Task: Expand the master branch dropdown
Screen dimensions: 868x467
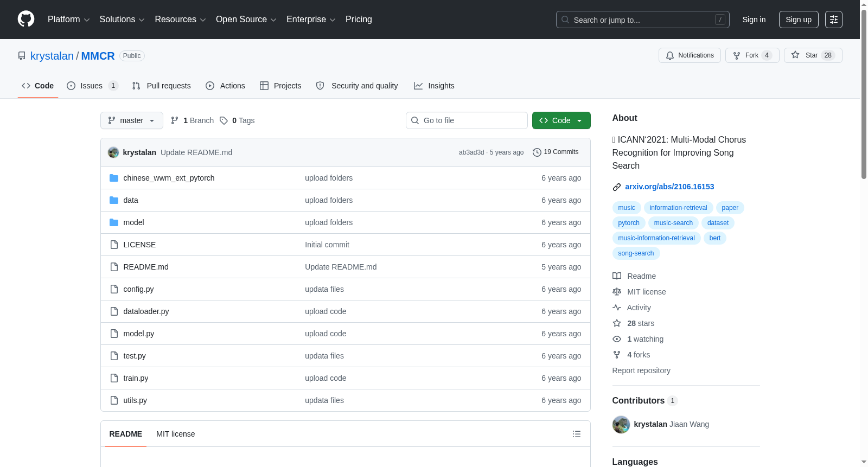Action: coord(132,120)
